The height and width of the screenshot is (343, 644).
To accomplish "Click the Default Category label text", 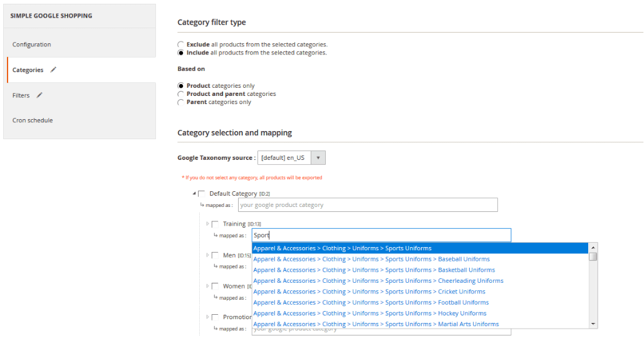I will pos(233,193).
